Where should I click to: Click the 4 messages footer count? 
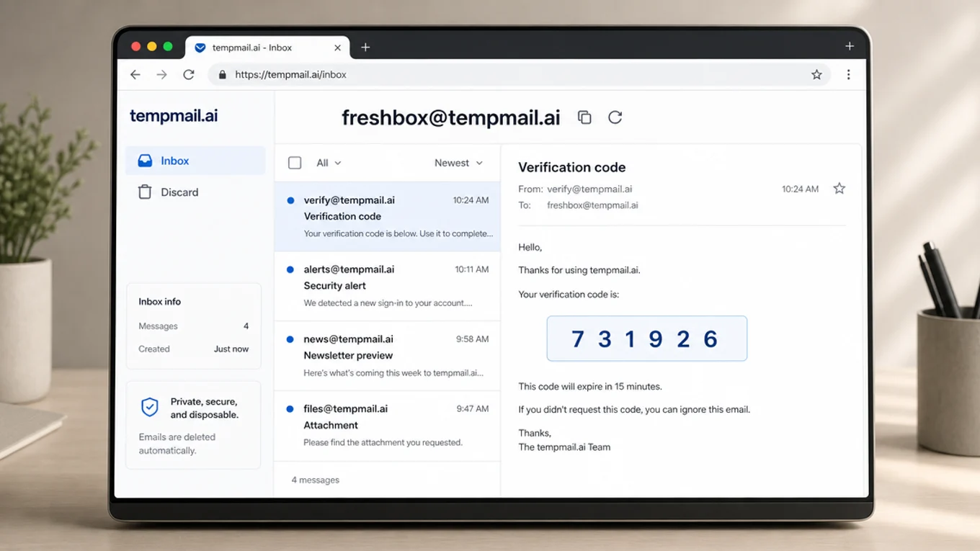pos(315,480)
